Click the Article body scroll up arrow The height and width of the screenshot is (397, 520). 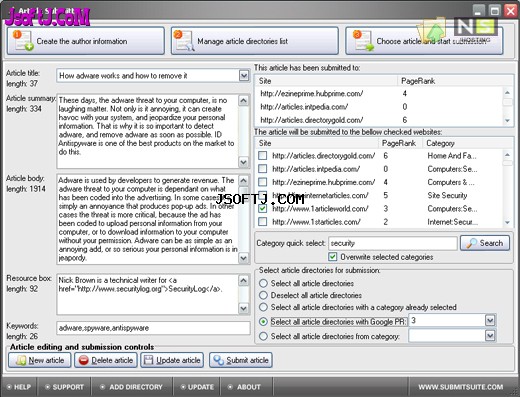tap(244, 181)
